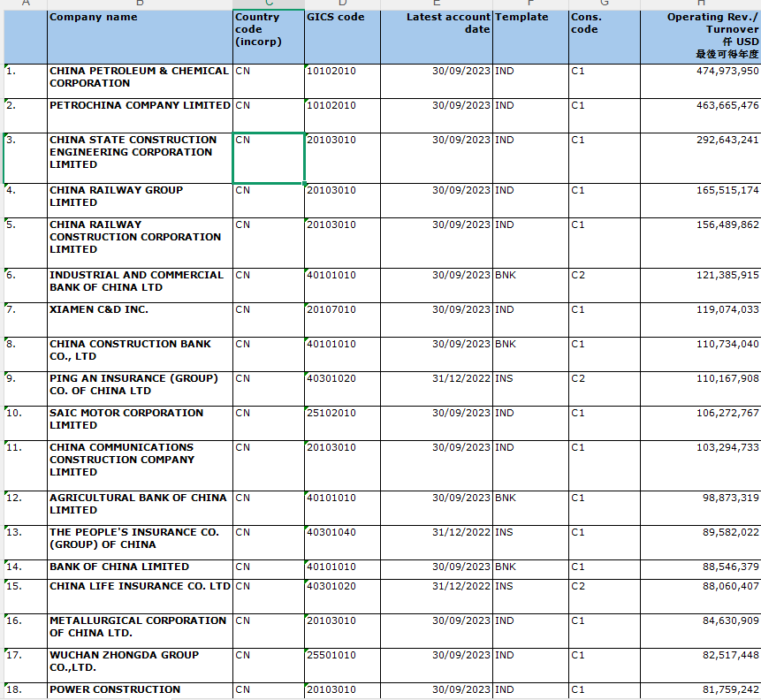Select the SAIC MOTOR CORPORATION LIMITED cell
Image resolution: width=761 pixels, height=700 pixels.
(x=140, y=419)
